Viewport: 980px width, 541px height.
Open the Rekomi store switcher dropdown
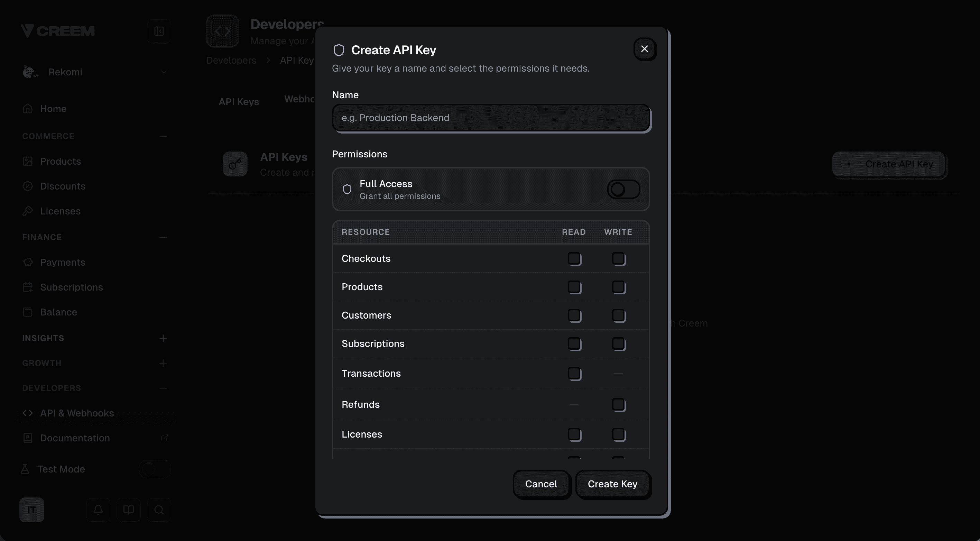(x=95, y=72)
